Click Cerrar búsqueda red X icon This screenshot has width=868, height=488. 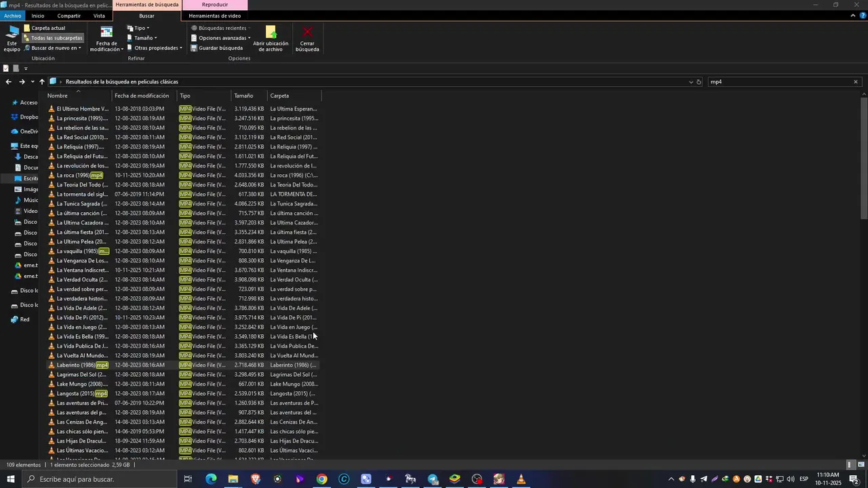[307, 32]
